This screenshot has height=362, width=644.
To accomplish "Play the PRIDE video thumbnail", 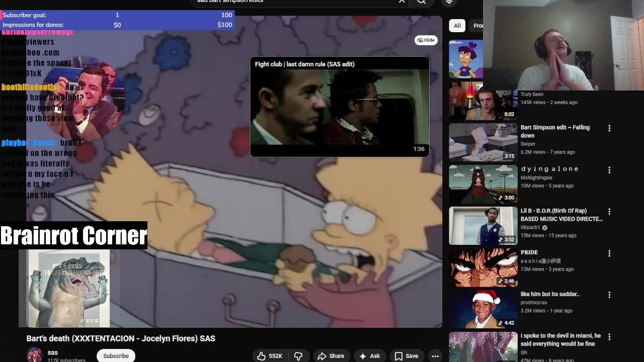I will pyautogui.click(x=483, y=267).
